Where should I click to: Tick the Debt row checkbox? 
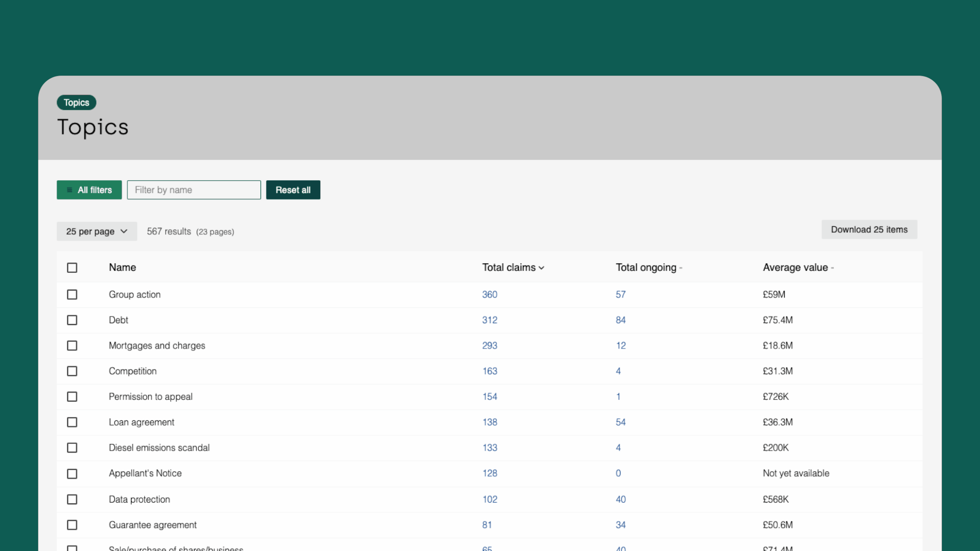72,320
